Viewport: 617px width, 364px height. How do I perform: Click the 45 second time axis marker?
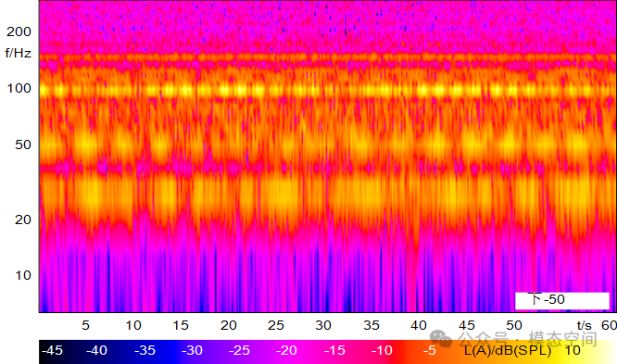point(467,325)
